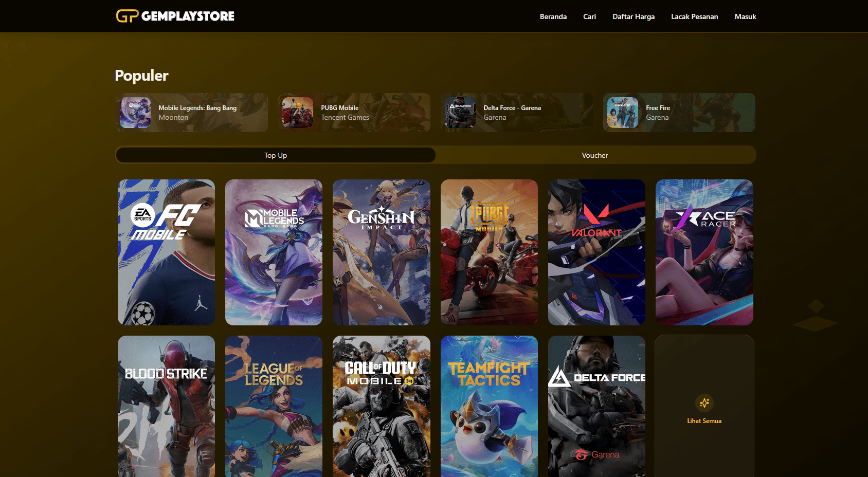Image resolution: width=868 pixels, height=477 pixels.
Task: Open the Daftar Harga page
Action: [633, 16]
